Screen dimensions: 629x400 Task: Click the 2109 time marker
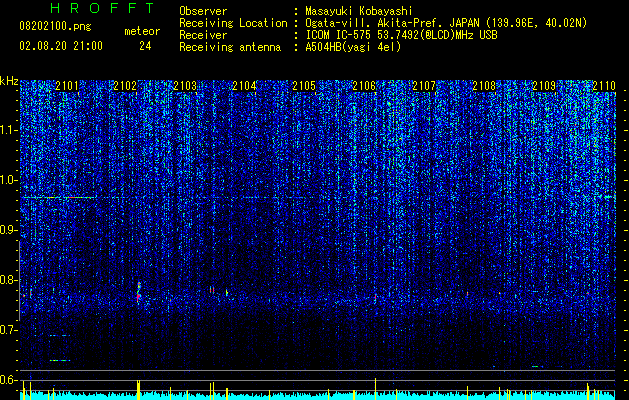point(544,86)
